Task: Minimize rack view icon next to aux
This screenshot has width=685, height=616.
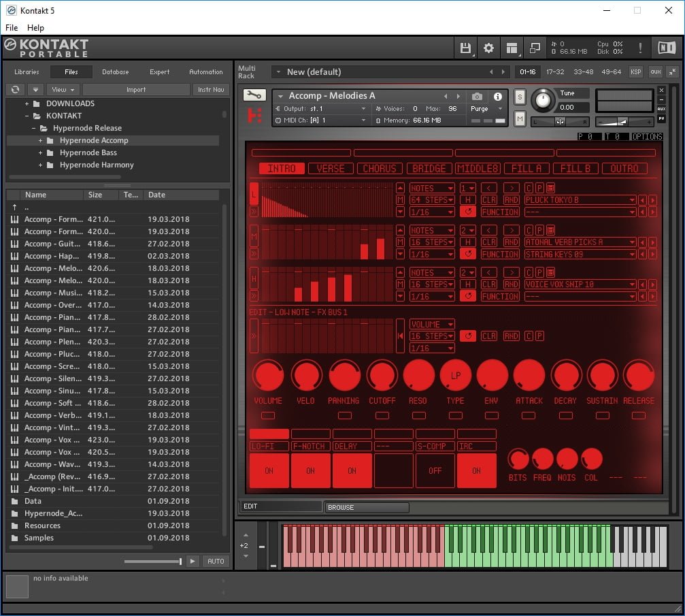Action: point(673,71)
